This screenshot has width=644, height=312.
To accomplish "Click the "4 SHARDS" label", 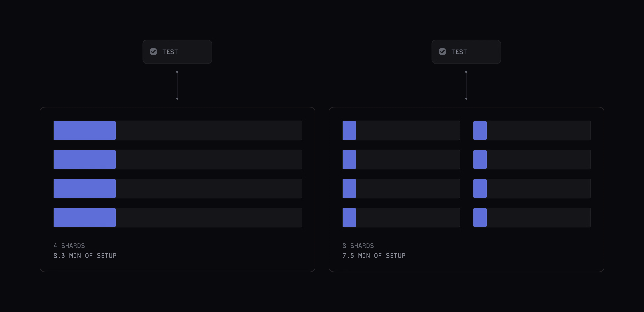I will (x=69, y=246).
